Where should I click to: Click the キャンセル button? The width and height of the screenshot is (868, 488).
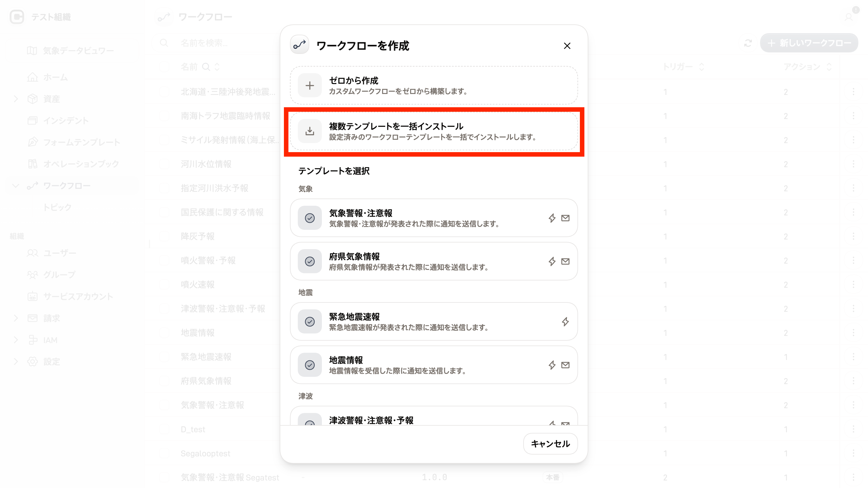point(550,444)
